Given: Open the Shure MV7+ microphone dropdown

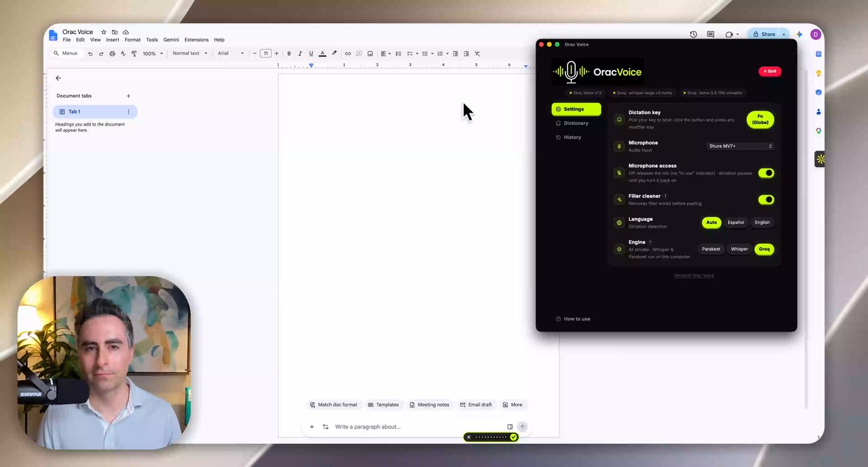Looking at the screenshot, I should pyautogui.click(x=740, y=146).
